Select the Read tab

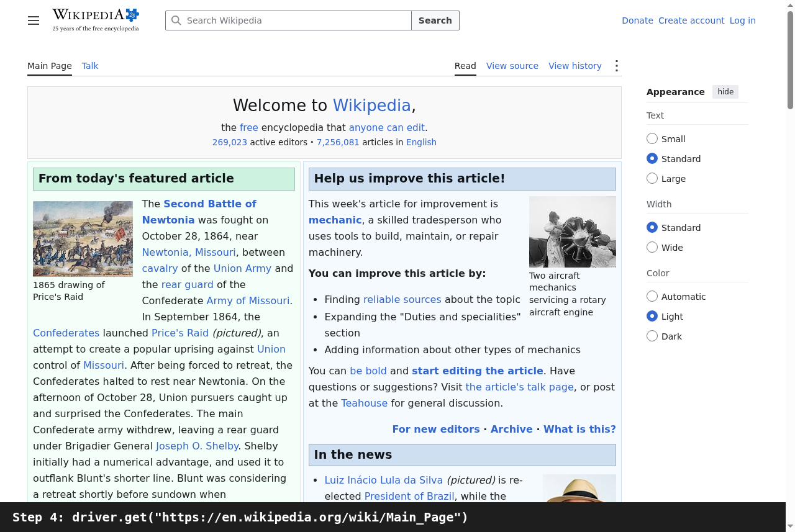pyautogui.click(x=465, y=66)
